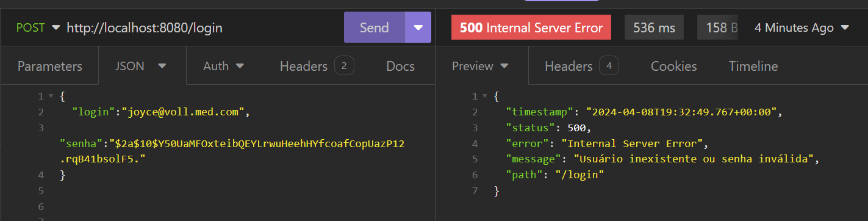Click the 536 ms response time badge

[654, 27]
